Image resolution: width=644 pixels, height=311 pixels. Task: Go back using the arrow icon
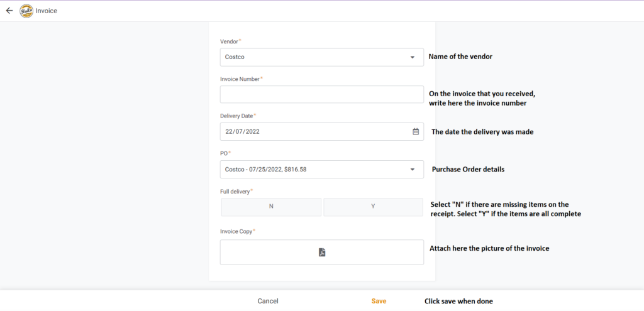click(x=9, y=11)
